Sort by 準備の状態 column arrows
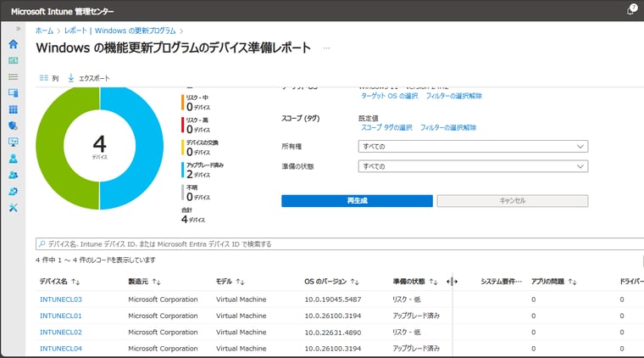The image size is (644, 358). (x=433, y=282)
